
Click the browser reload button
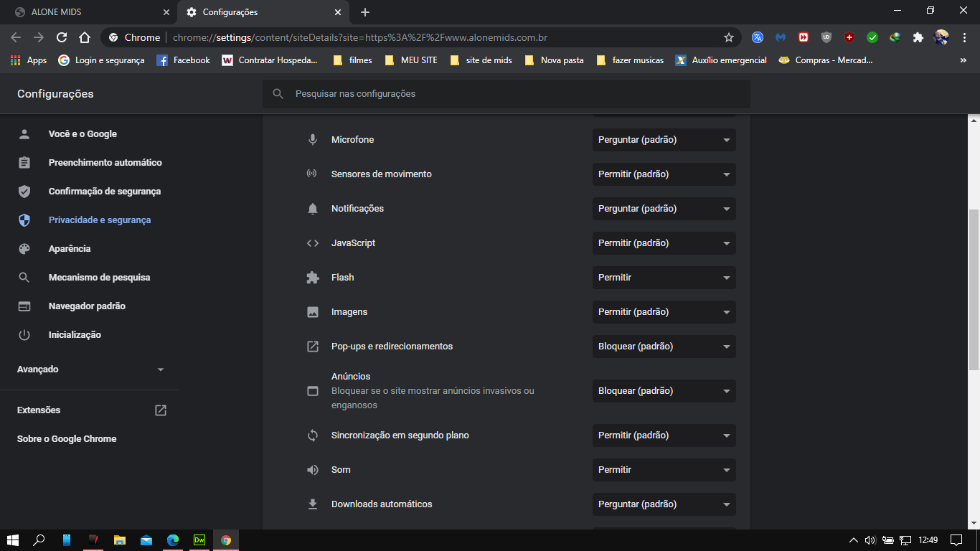(62, 37)
